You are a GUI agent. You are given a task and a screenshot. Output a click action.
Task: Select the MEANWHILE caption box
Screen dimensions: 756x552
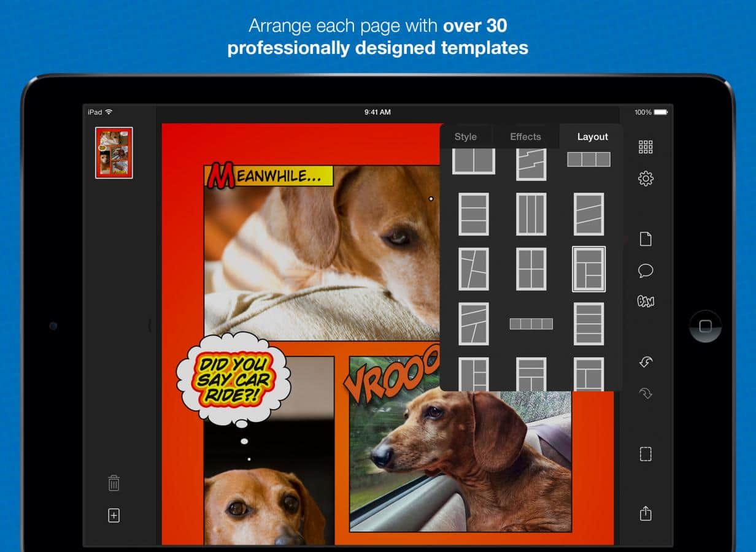269,176
